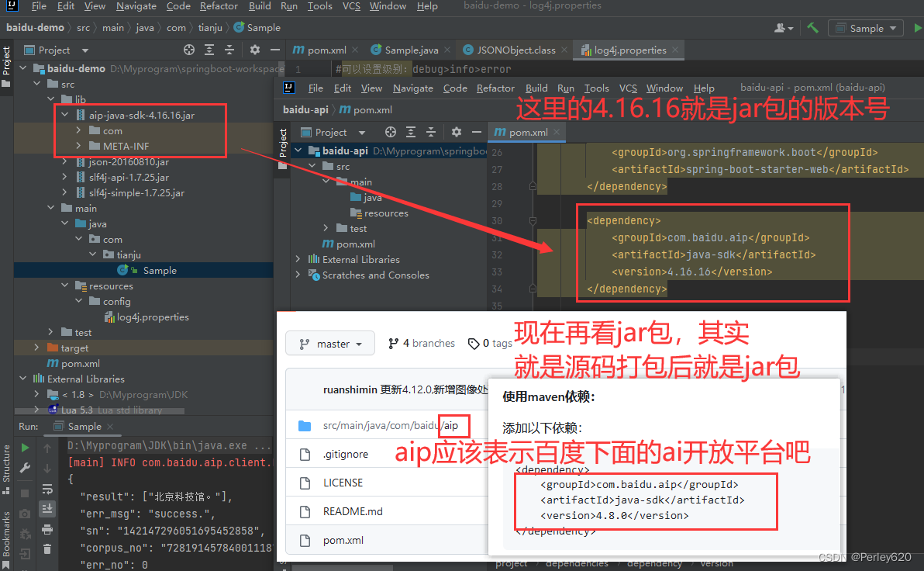Image resolution: width=924 pixels, height=571 pixels.
Task: Click the 4 branches link
Action: tap(422, 344)
